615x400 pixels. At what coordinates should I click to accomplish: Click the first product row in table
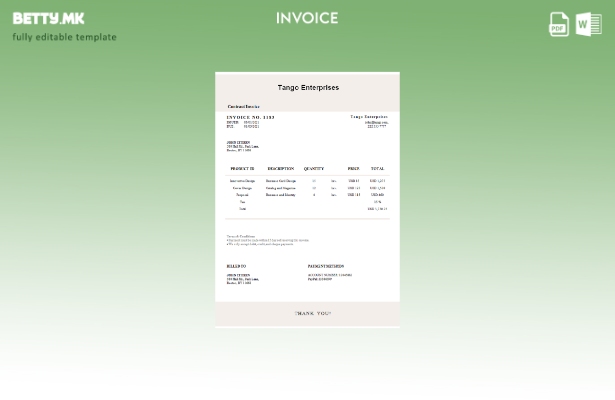[x=307, y=181]
